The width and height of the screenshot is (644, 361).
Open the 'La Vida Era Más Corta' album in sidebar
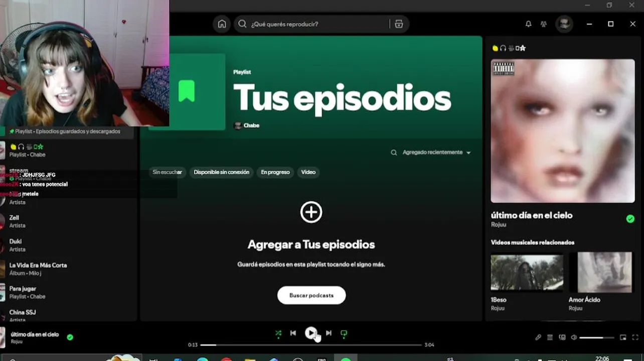tap(68, 269)
